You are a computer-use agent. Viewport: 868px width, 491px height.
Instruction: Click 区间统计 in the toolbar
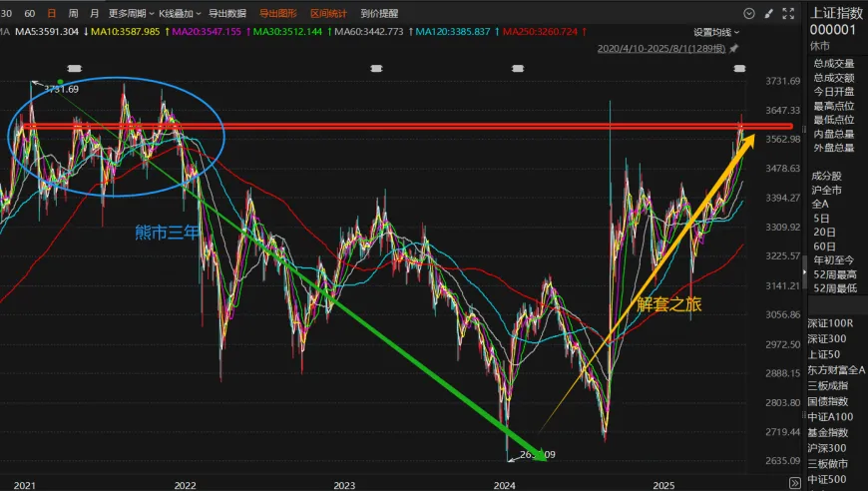tap(329, 14)
